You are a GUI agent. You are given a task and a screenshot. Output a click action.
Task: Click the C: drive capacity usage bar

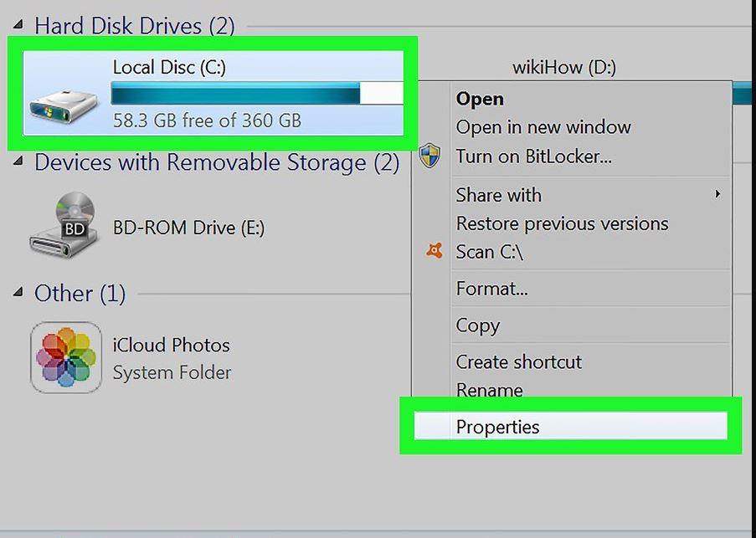click(x=257, y=93)
